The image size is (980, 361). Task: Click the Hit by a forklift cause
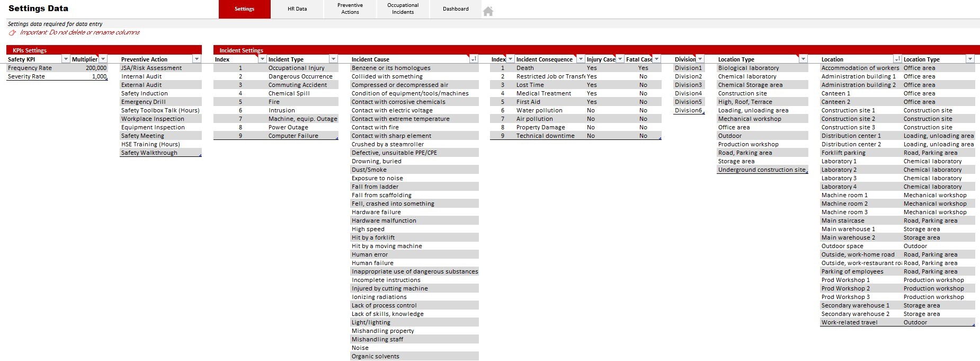coord(414,237)
